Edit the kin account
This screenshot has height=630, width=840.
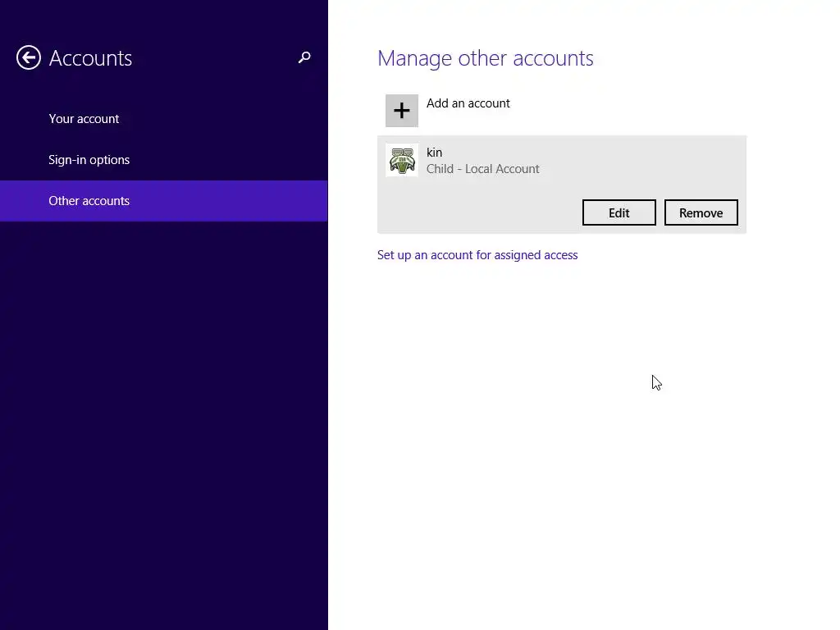(619, 212)
